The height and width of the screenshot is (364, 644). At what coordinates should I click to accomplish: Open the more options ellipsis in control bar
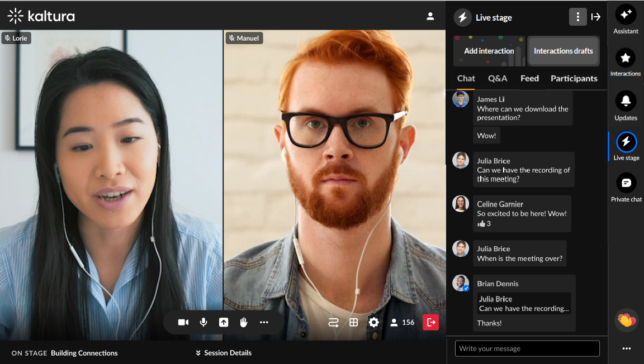264,323
